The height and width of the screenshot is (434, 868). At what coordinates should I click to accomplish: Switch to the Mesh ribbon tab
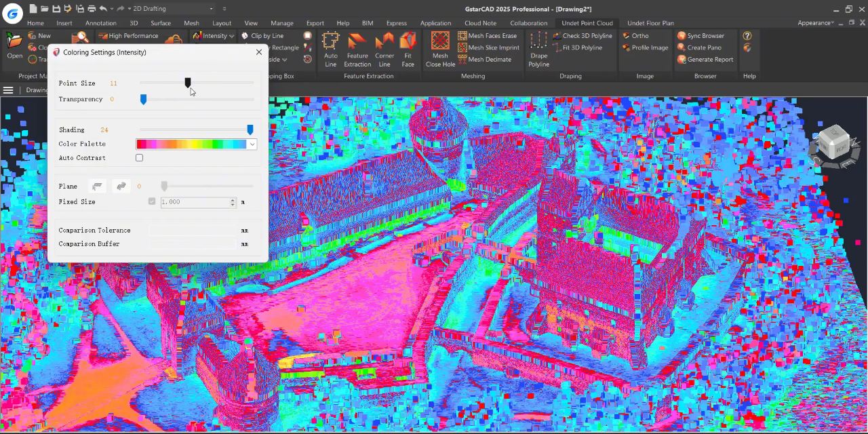(x=191, y=23)
